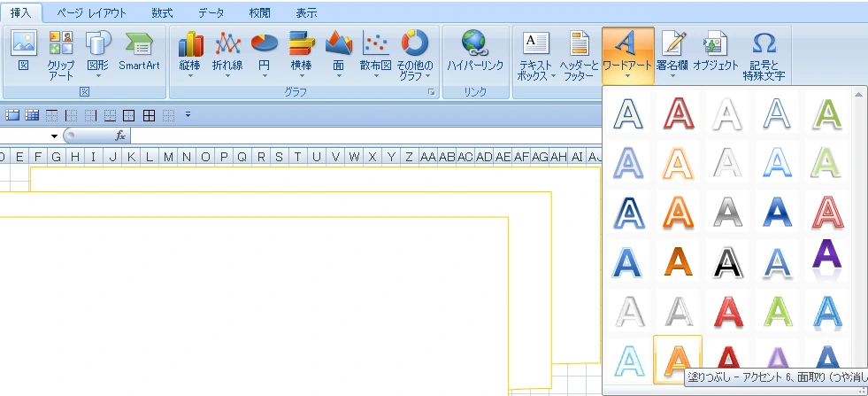Open 記号と特殊文字 symbol tool
Screen dimensions: 868x396
click(764, 55)
